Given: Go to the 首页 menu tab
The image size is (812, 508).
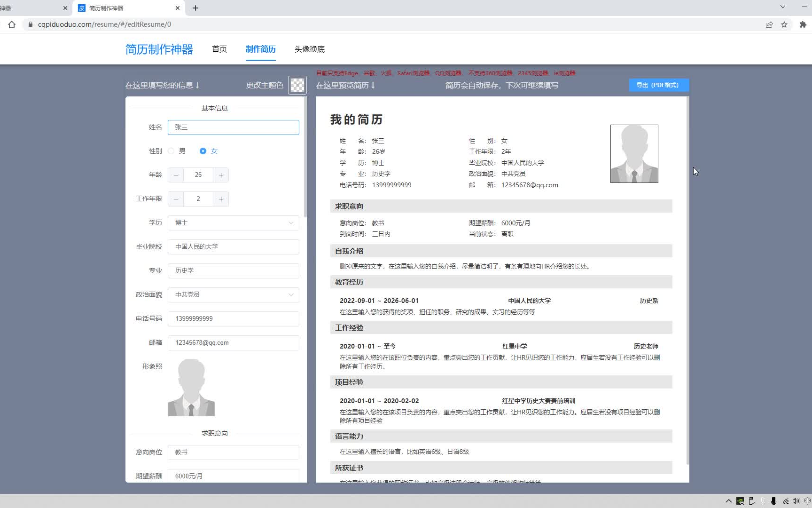Looking at the screenshot, I should point(219,49).
